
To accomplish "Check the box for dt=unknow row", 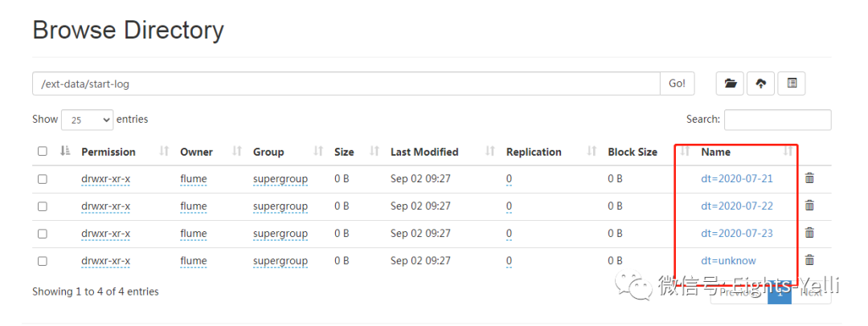I will click(43, 261).
